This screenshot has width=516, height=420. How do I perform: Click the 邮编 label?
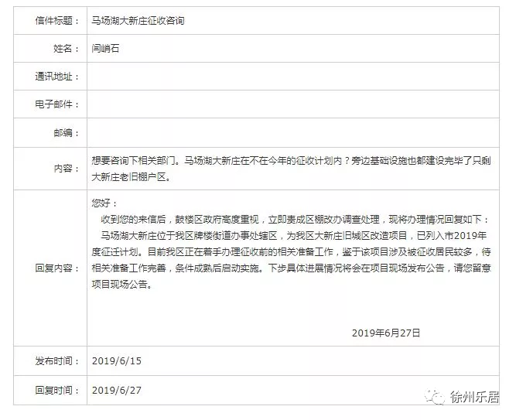67,133
